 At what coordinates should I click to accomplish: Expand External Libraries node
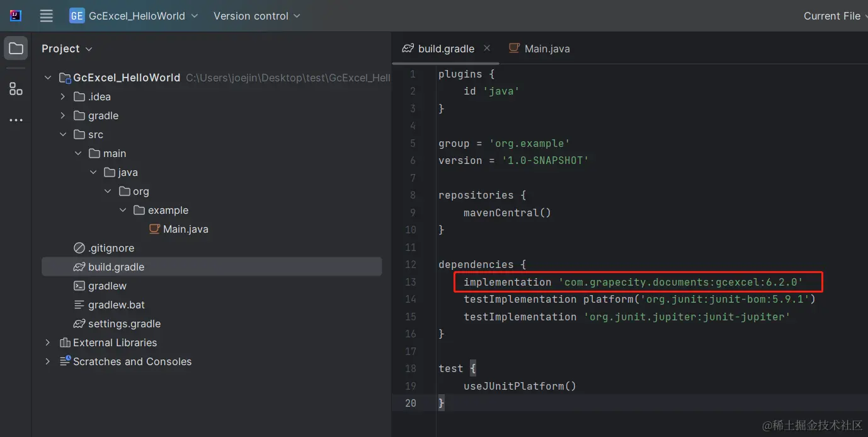click(x=48, y=342)
